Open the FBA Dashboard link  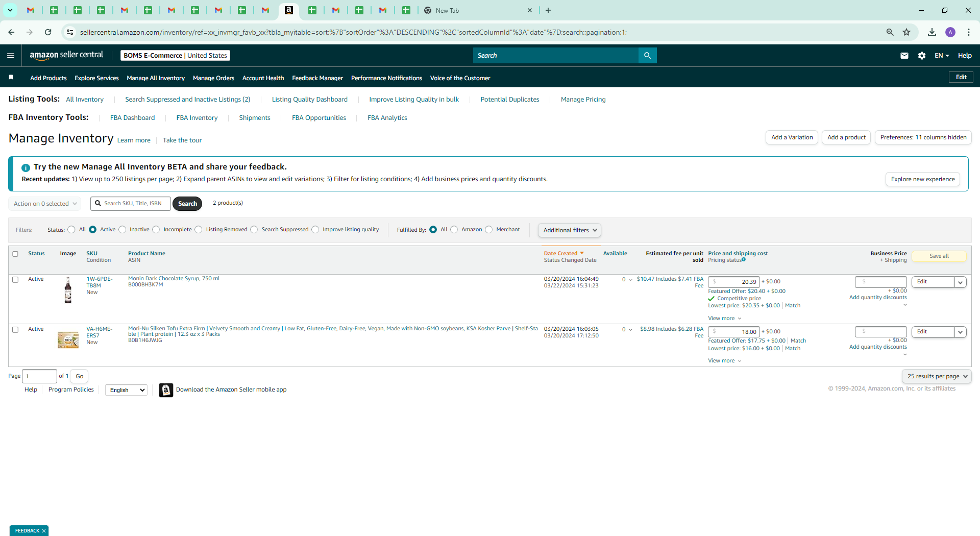click(132, 118)
